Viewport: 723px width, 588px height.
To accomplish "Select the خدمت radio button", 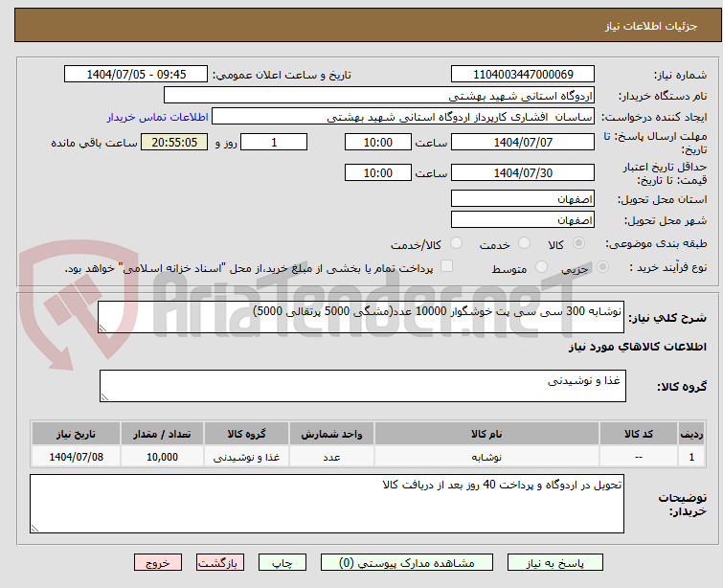I will click(x=524, y=243).
